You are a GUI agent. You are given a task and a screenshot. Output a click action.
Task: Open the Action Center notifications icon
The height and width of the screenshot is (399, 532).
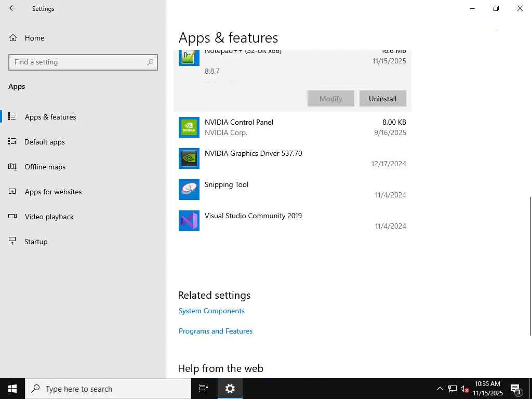[x=516, y=390]
